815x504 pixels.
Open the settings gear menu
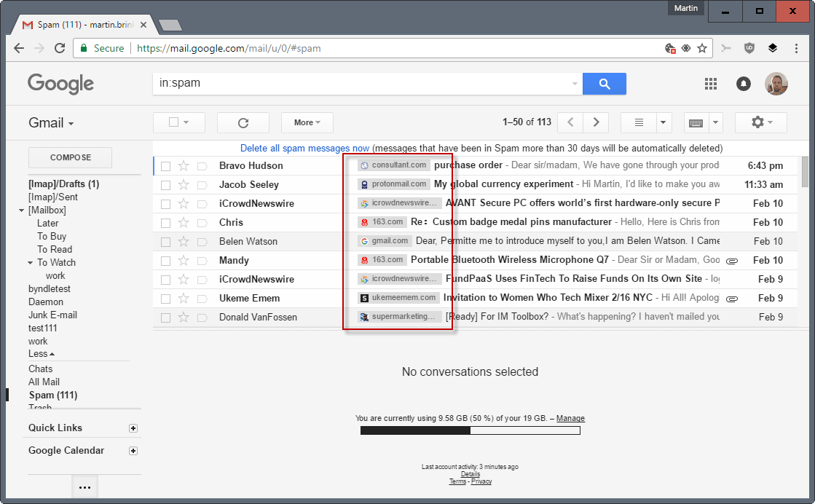pos(761,122)
